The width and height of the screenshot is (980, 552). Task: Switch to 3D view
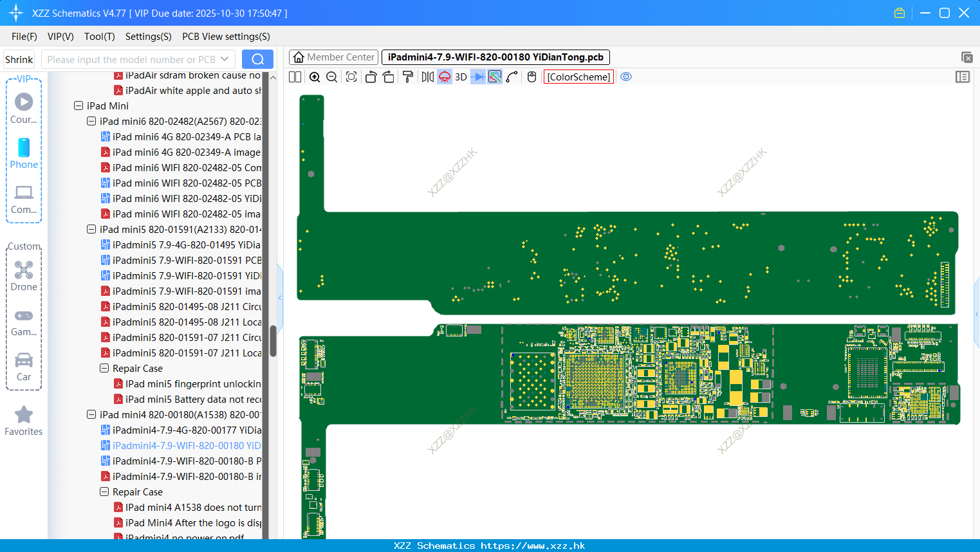(x=461, y=77)
